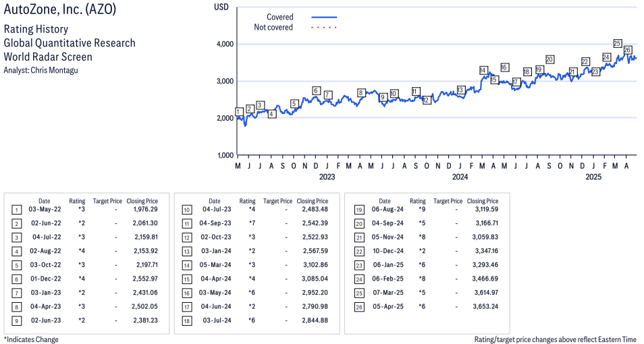
Task: Click the red dotted Not covered legend
Action: [324, 28]
